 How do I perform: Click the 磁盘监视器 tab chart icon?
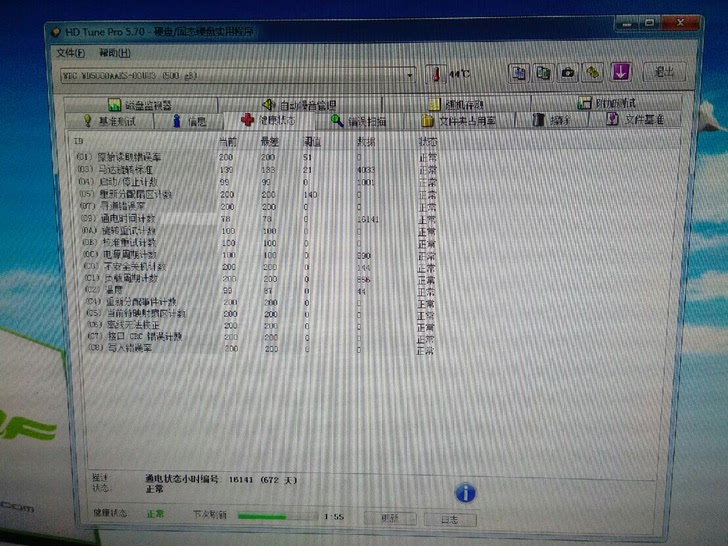coord(115,105)
